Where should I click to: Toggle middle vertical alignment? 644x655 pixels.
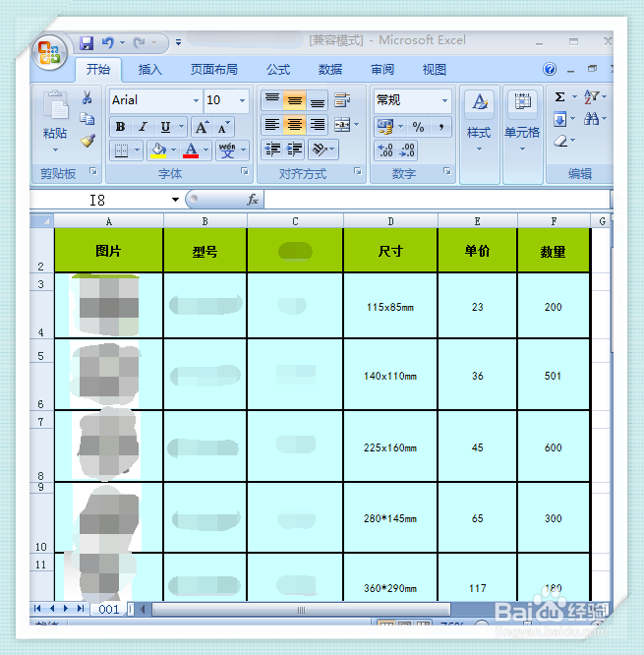click(x=294, y=100)
